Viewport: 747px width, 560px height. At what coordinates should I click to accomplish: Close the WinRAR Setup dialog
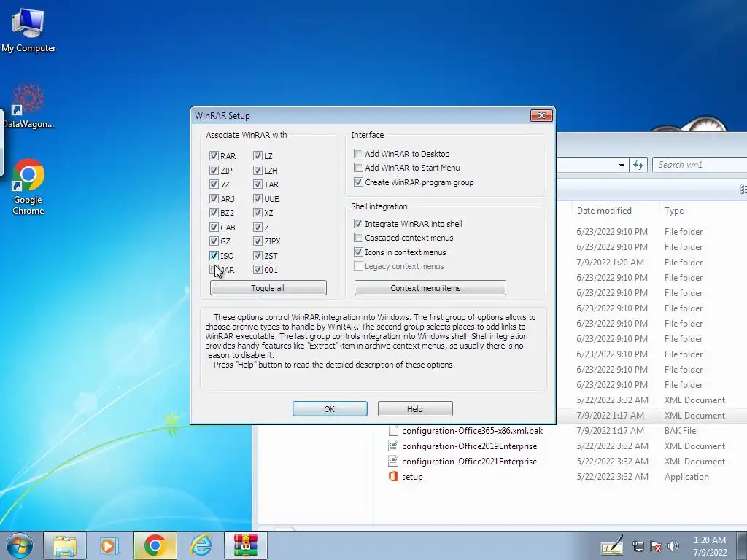(x=541, y=115)
